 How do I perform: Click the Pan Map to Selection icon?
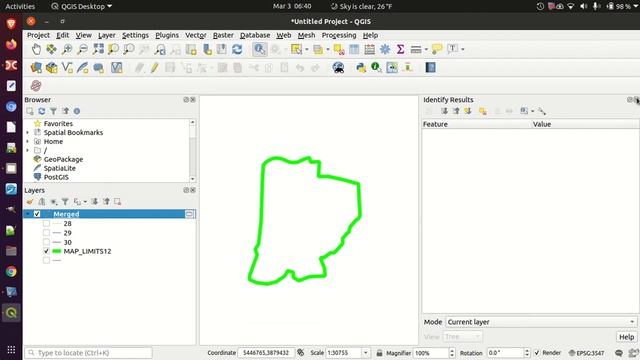51,49
